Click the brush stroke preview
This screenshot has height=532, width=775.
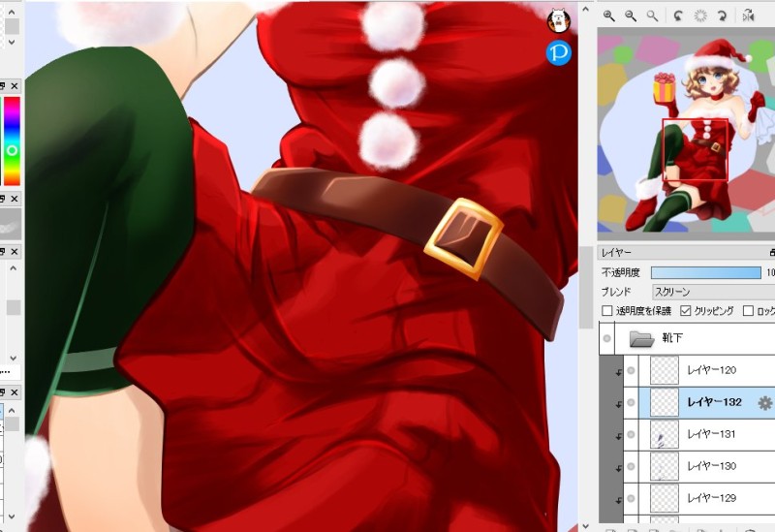pyautogui.click(x=11, y=223)
